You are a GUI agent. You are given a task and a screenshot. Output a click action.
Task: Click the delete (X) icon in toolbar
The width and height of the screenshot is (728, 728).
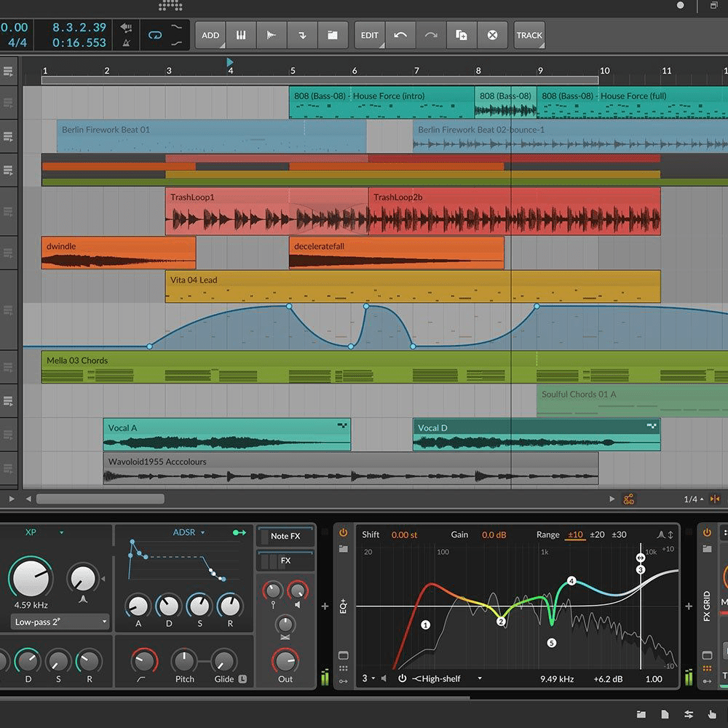click(493, 35)
